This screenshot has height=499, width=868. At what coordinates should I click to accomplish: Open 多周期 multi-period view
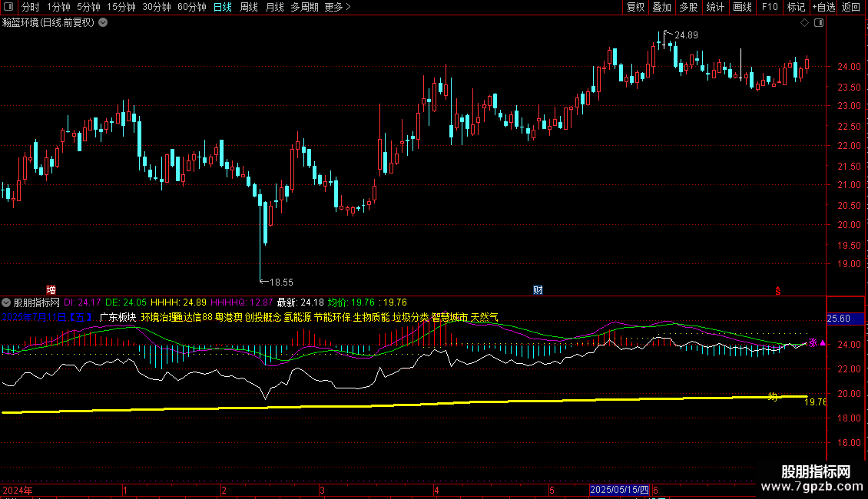pyautogui.click(x=304, y=7)
